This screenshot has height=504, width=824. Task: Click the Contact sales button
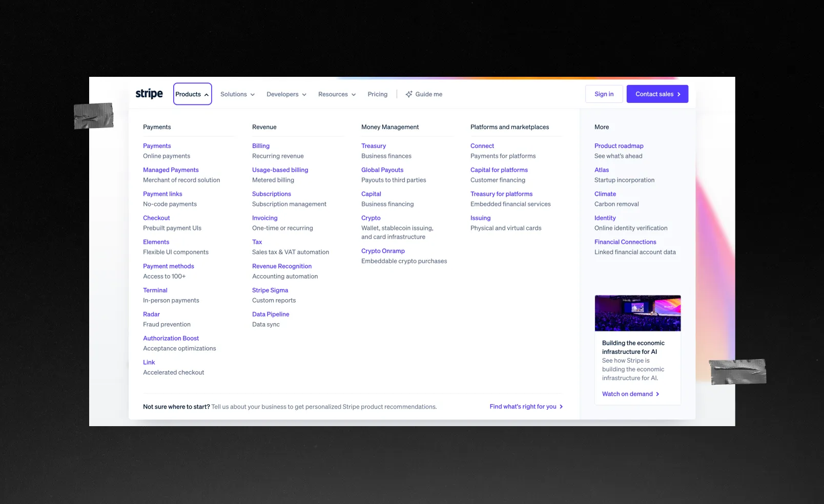point(657,94)
